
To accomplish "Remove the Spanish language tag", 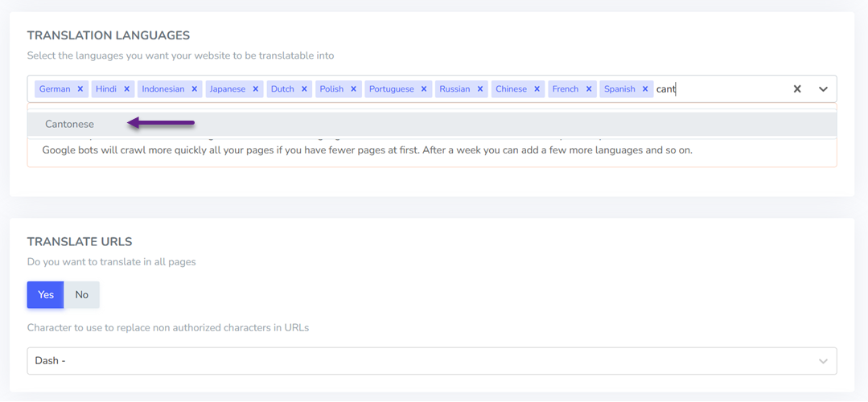I will tap(645, 89).
